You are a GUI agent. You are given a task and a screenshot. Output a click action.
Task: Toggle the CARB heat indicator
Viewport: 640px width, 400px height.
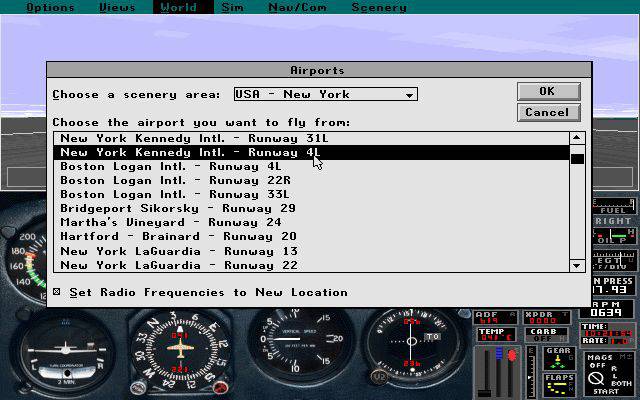(546, 335)
